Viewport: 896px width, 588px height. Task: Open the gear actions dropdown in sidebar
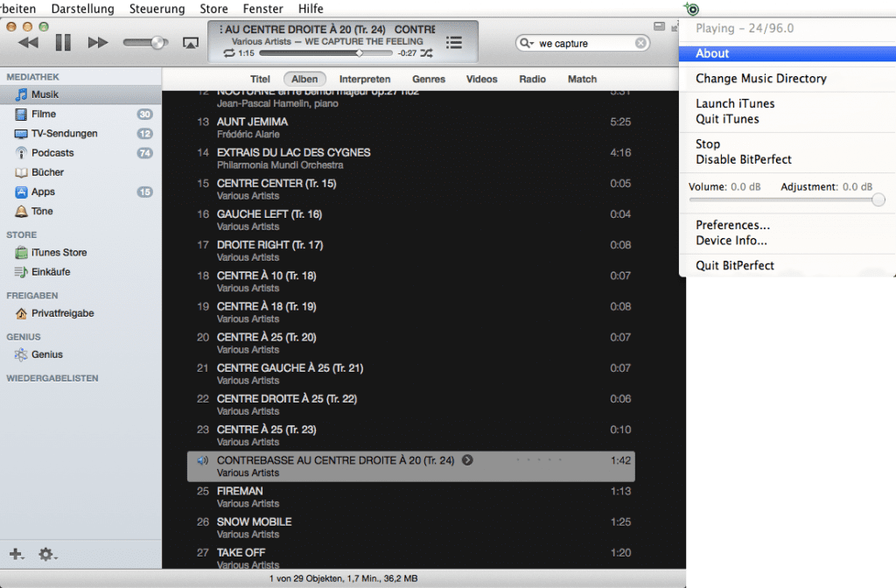47,554
